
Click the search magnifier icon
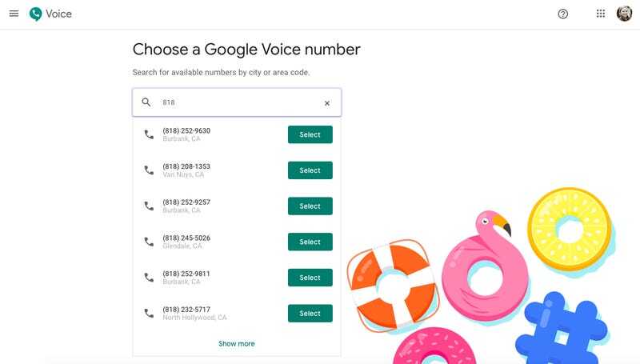[146, 102]
